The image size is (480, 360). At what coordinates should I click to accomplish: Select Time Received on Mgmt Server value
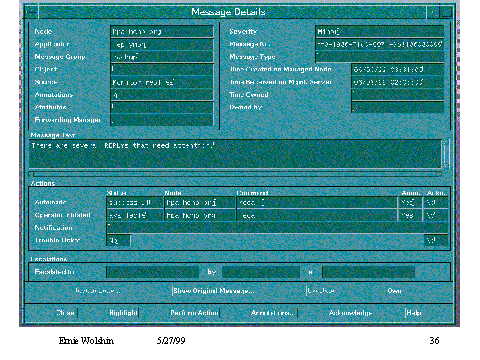pyautogui.click(x=398, y=82)
